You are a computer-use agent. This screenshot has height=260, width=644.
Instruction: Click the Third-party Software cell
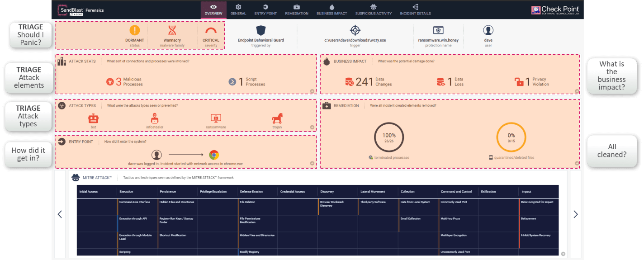378,207
